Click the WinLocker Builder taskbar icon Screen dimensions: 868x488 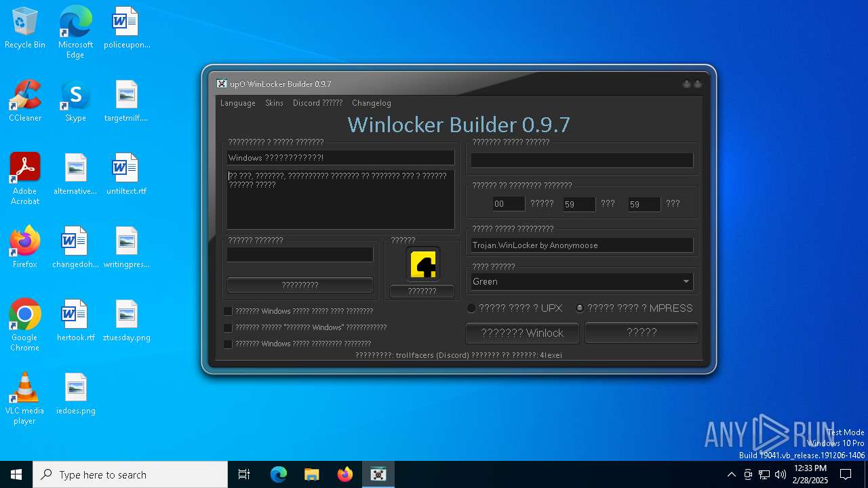pos(378,474)
